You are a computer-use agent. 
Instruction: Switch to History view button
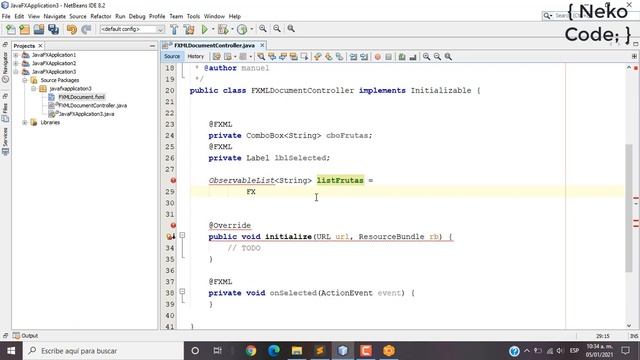(196, 57)
